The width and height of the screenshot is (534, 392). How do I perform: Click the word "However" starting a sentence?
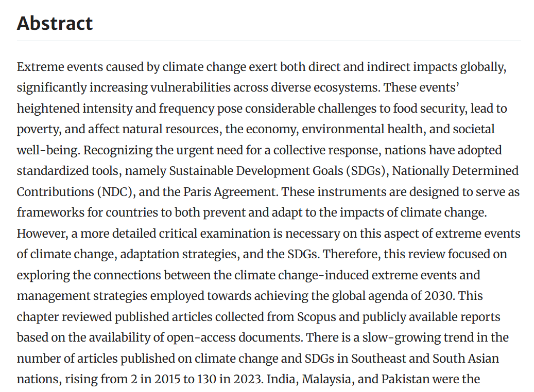click(x=41, y=233)
